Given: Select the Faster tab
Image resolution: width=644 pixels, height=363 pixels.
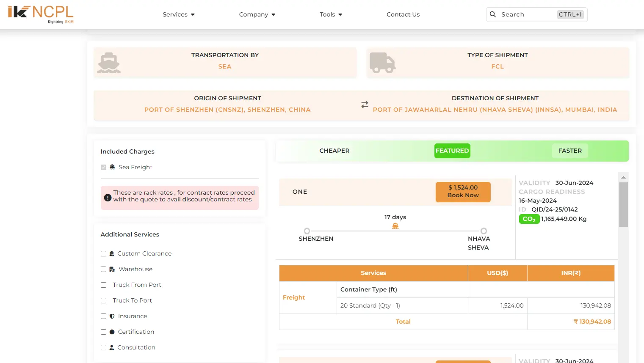Looking at the screenshot, I should pyautogui.click(x=570, y=151).
